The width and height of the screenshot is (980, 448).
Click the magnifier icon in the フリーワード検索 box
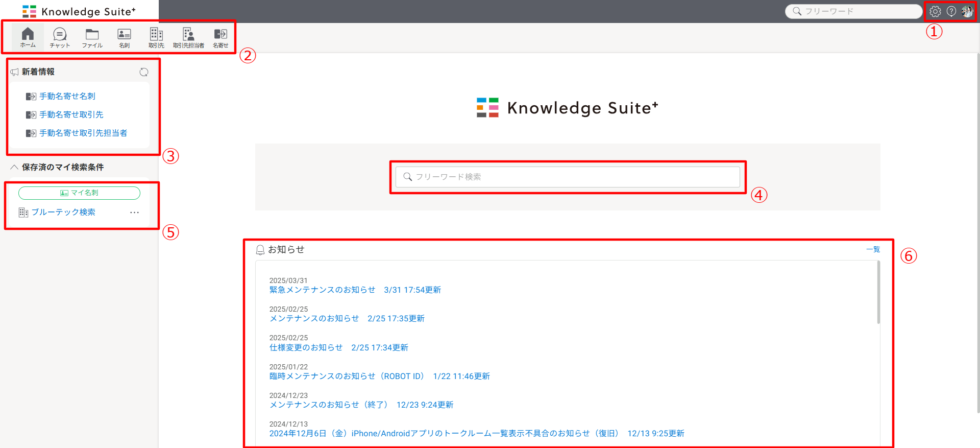(408, 177)
